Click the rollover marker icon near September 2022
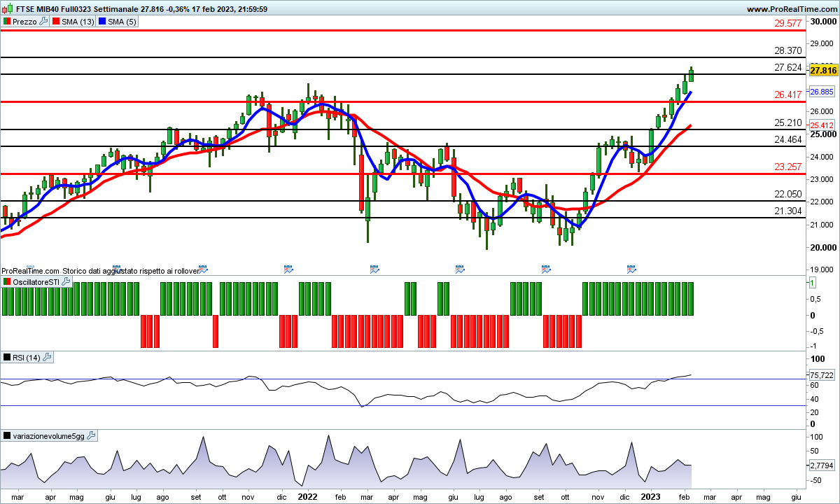The width and height of the screenshot is (840, 504). coord(547,268)
